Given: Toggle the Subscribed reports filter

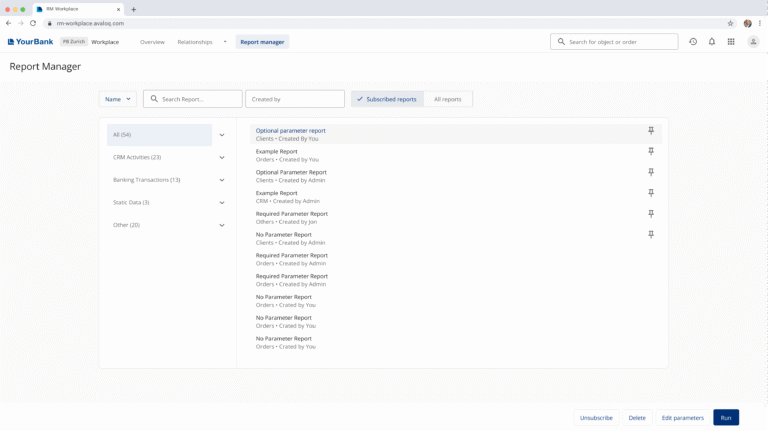Looking at the screenshot, I should (x=387, y=99).
